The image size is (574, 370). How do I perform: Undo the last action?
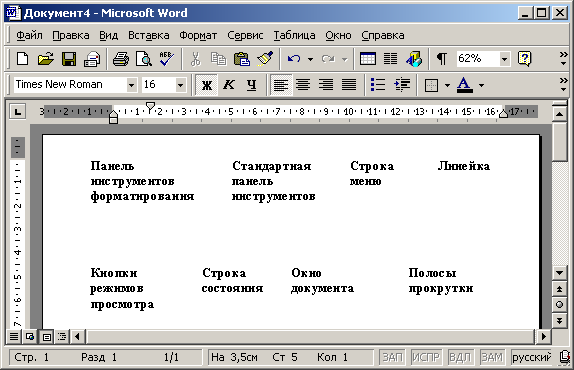[x=294, y=59]
